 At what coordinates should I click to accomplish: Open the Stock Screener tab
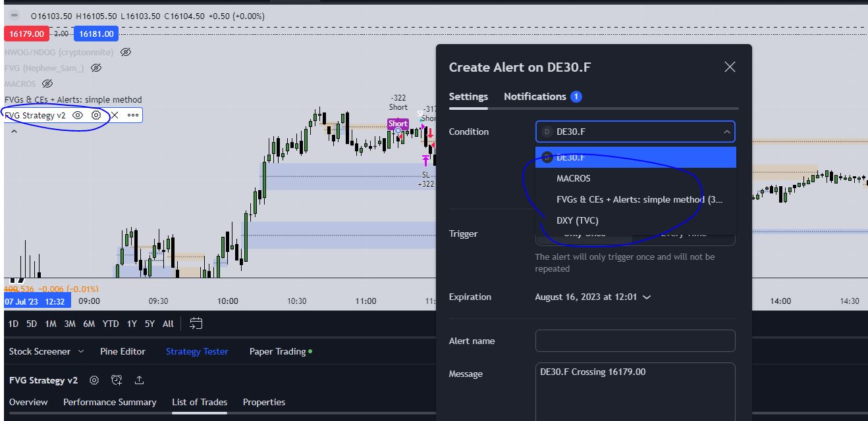click(40, 351)
